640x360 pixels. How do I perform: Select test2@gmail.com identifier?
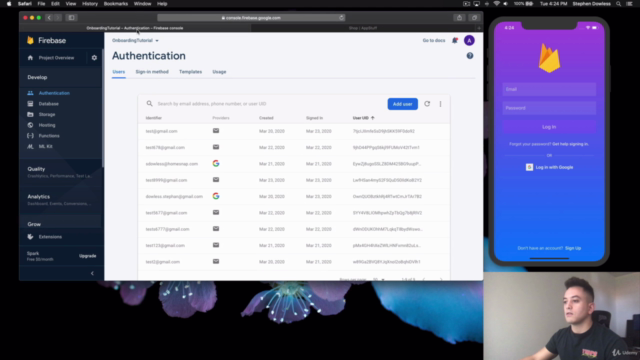coord(163,262)
